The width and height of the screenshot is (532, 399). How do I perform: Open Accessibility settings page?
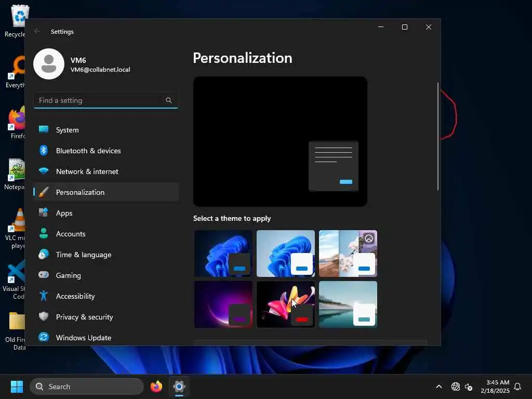click(x=106, y=296)
